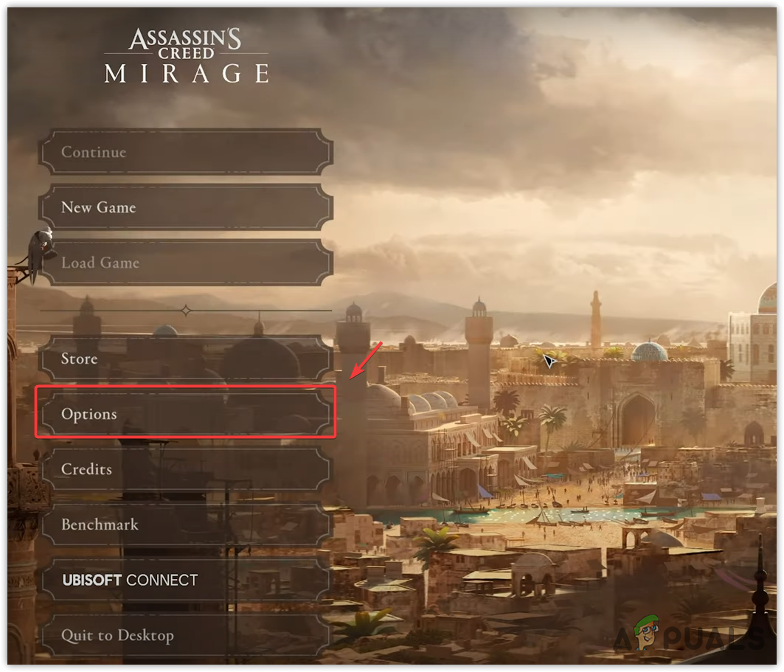
Task: Open the highlighted Options menu
Action: (x=186, y=414)
